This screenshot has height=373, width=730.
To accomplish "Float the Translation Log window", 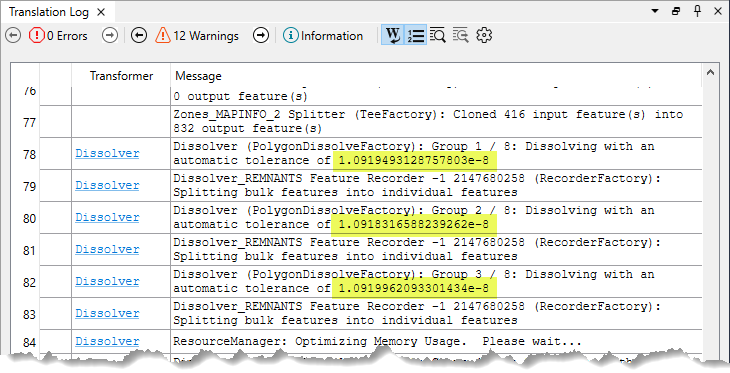I will (x=676, y=12).
